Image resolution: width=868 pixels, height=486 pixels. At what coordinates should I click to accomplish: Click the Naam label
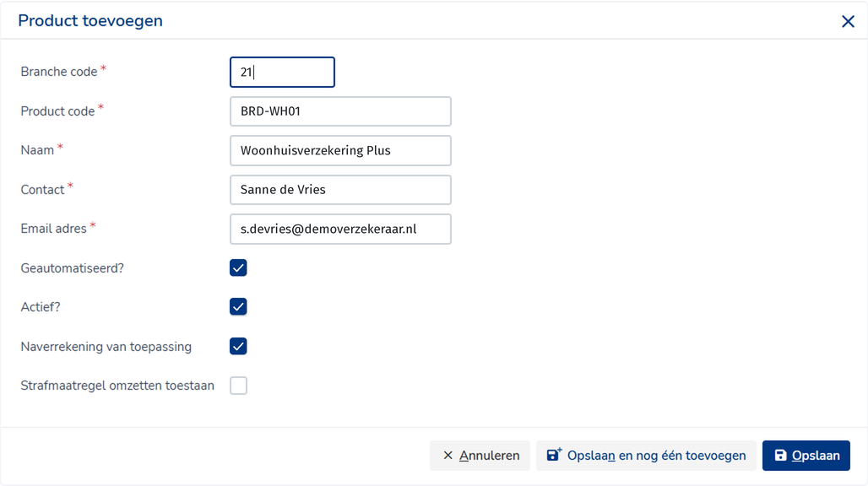(x=37, y=150)
